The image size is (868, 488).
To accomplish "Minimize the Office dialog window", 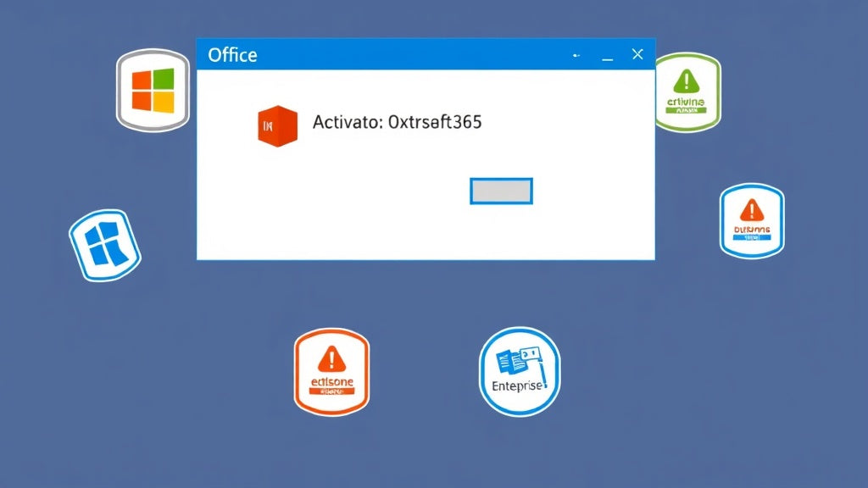I will click(x=607, y=58).
